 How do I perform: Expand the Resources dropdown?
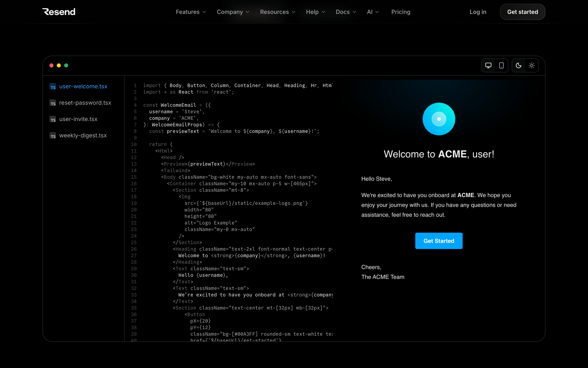point(278,12)
